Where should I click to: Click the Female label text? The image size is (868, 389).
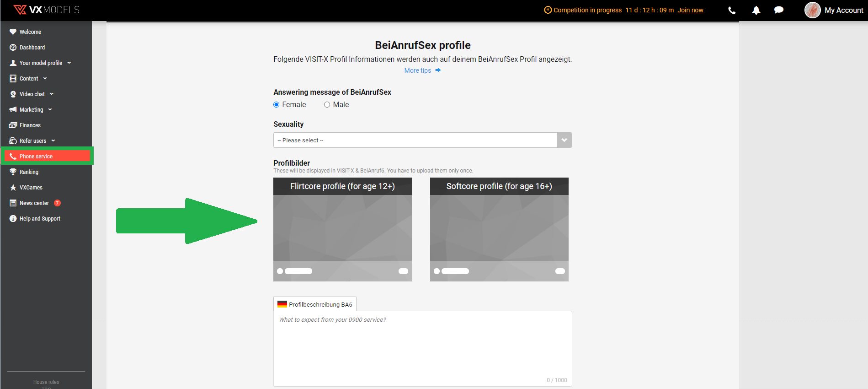[294, 105]
